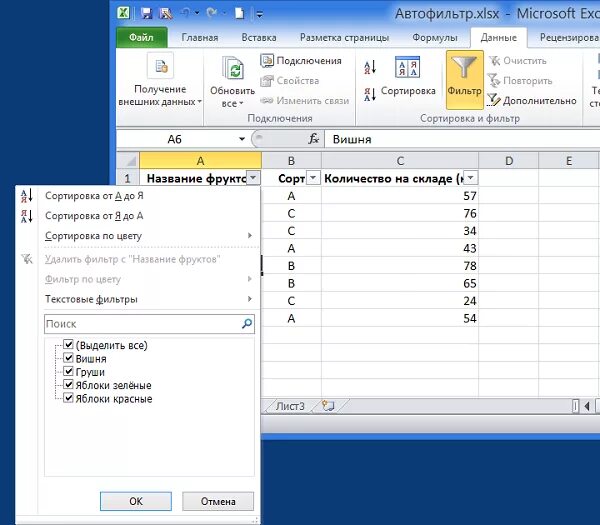The image size is (600, 525).
Task: Click the insert new sheet icon
Action: pos(329,406)
